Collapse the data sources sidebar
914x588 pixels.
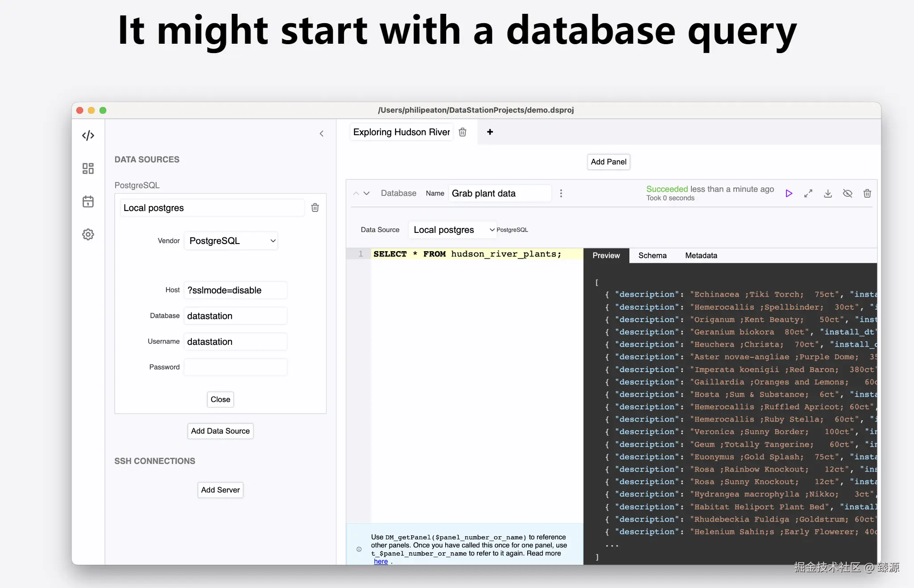(x=322, y=134)
